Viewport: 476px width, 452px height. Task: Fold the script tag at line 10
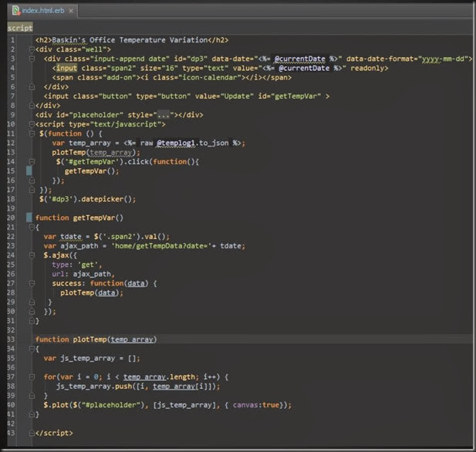[32, 123]
